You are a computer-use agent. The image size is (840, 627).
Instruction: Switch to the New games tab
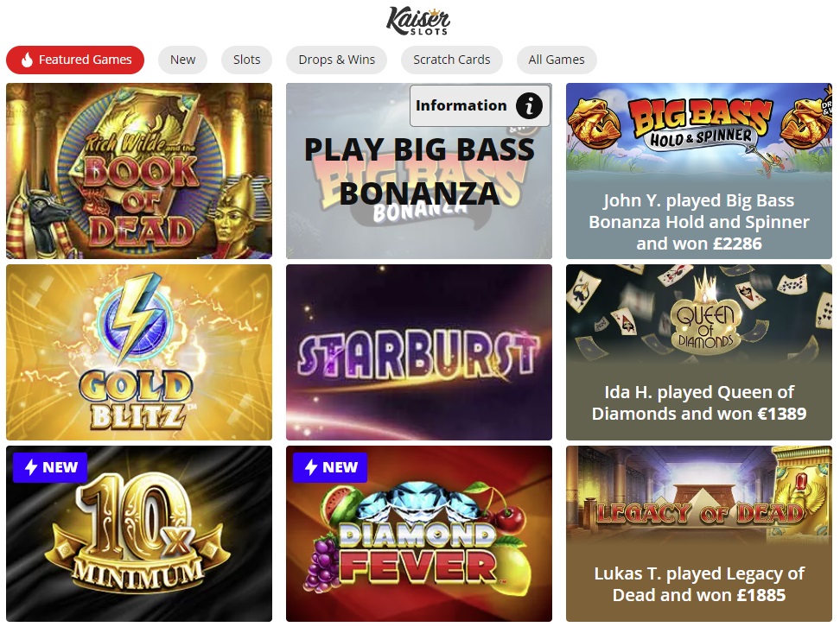coord(182,60)
